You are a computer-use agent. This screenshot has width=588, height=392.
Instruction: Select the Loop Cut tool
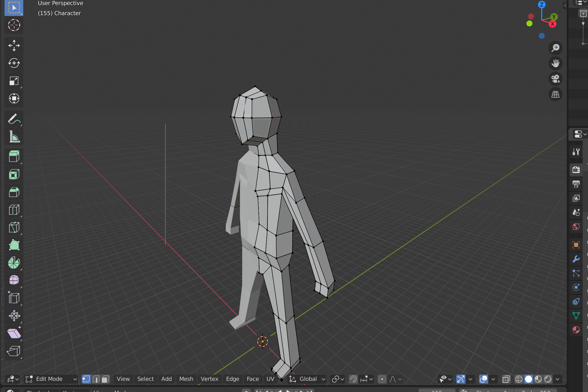pos(14,210)
